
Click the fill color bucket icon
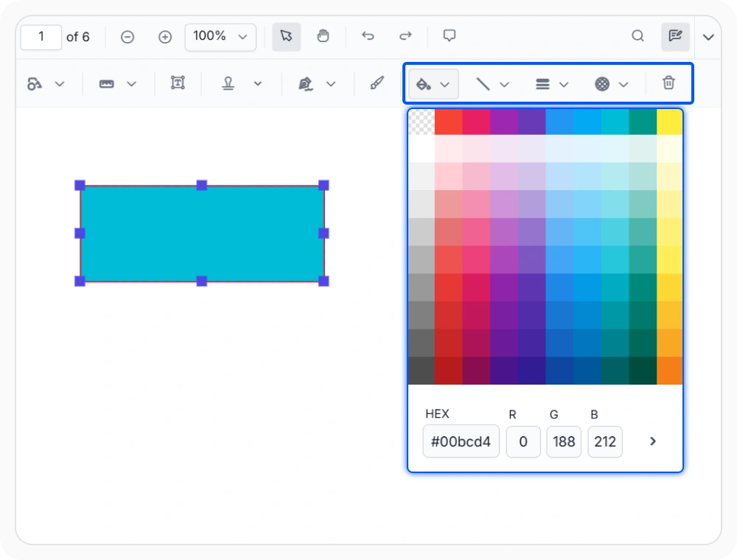(x=424, y=84)
